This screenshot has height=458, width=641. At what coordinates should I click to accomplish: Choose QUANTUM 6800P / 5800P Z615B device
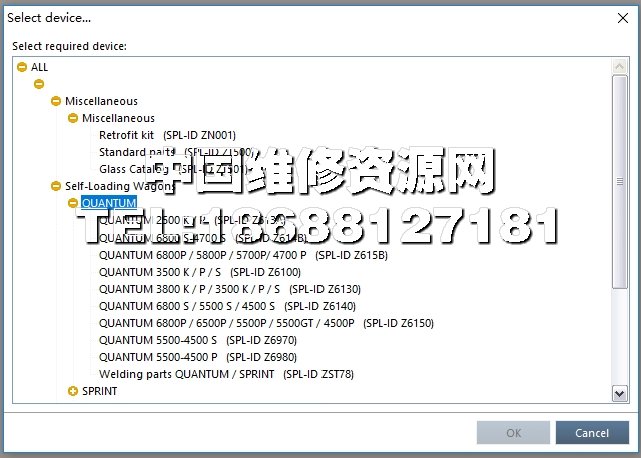pos(242,254)
